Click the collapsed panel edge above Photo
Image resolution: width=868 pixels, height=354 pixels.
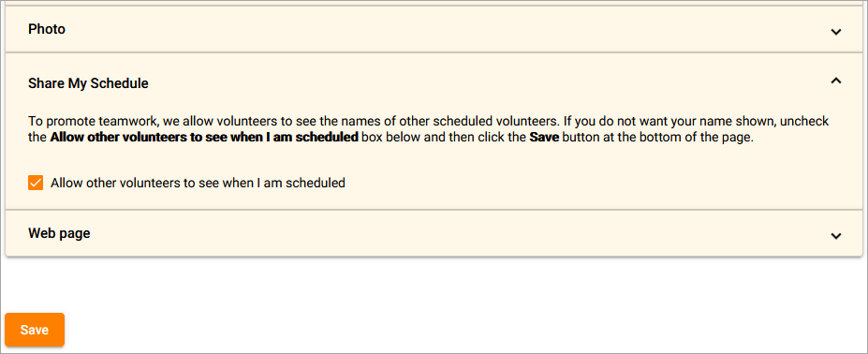[x=434, y=3]
